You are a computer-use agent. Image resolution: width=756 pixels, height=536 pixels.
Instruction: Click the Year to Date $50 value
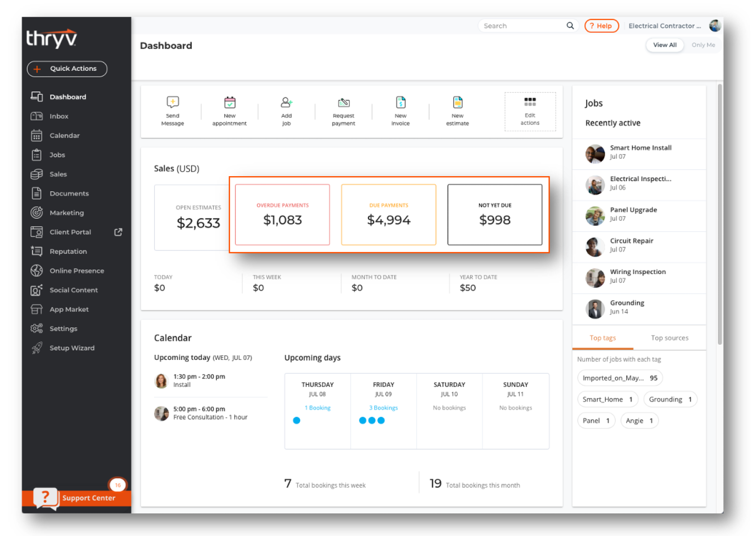[468, 288]
